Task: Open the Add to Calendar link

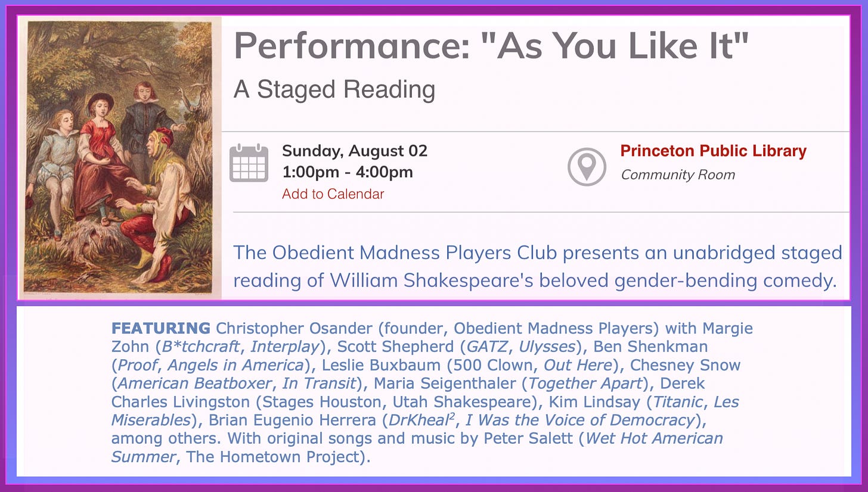Action: click(333, 194)
